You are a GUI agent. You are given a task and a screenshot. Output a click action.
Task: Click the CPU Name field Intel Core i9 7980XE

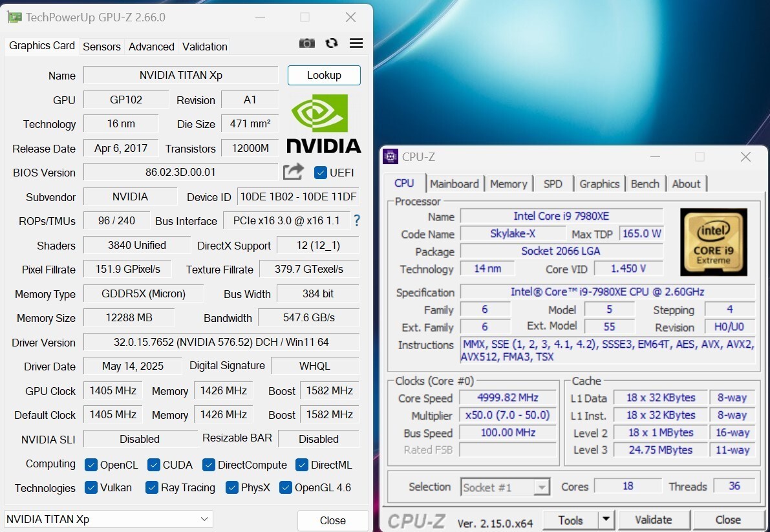561,216
